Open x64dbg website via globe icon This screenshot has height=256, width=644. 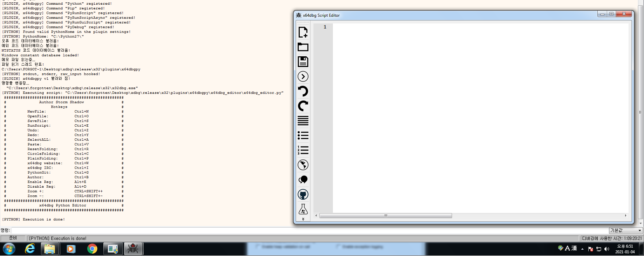point(303,165)
